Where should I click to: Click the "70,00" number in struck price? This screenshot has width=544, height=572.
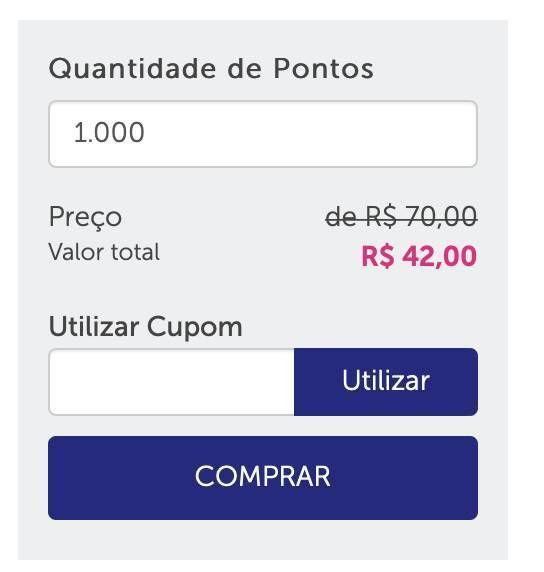point(441,217)
